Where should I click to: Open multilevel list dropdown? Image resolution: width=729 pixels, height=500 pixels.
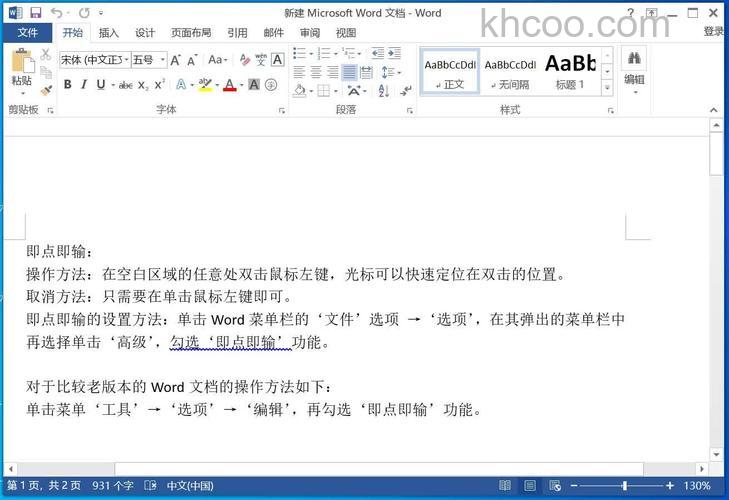pos(359,53)
